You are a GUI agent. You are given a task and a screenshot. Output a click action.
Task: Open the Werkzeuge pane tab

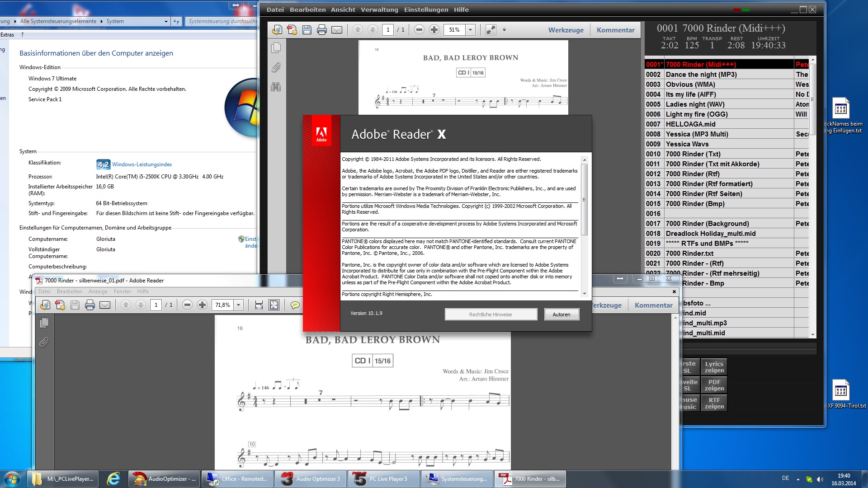click(566, 30)
